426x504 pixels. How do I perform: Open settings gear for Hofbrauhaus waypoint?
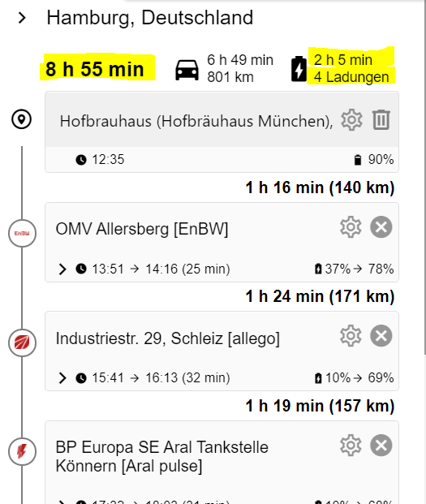pos(351,119)
